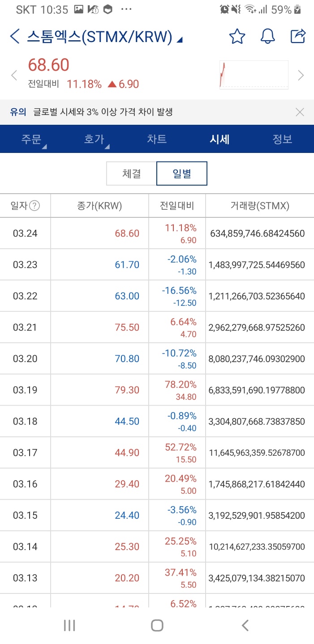Tap the 03.14 date cell
Screen dimensions: 314x644
(25, 547)
